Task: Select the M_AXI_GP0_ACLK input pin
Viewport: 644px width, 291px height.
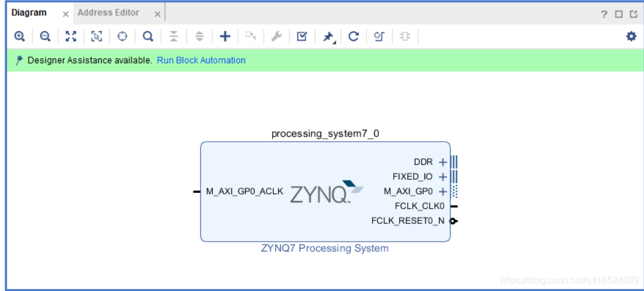Action: [197, 192]
